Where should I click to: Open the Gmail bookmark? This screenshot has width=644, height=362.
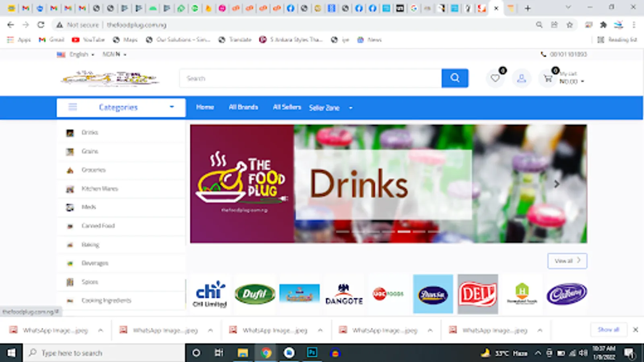click(x=51, y=39)
